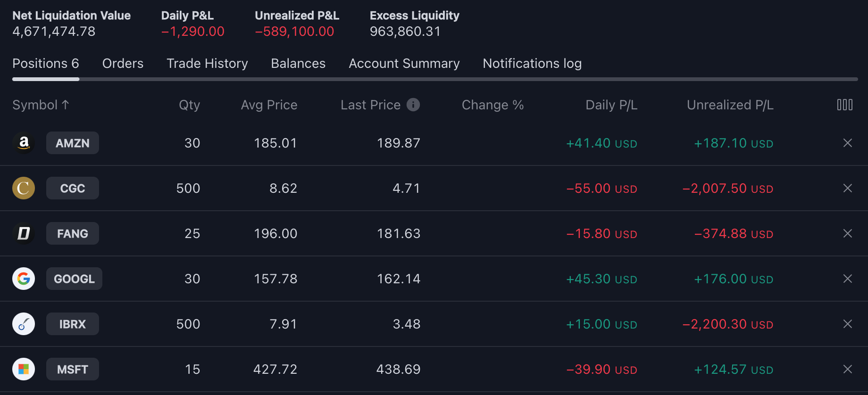Close the IBRX position with X
The image size is (868, 395).
point(847,324)
